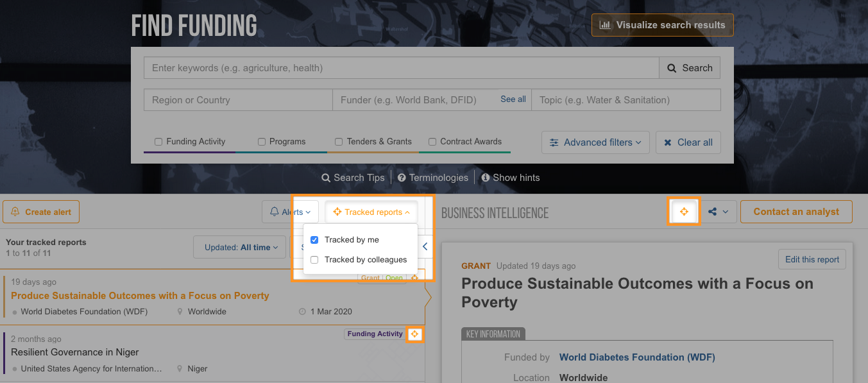
Task: Click the track report icon in report header
Action: (684, 212)
